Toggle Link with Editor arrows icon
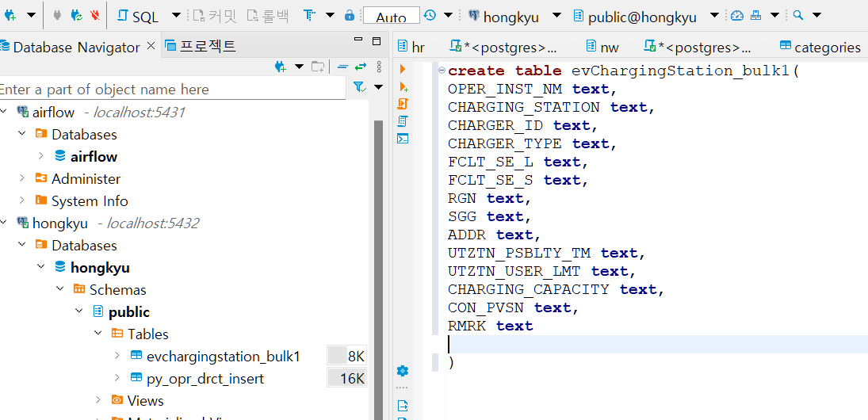This screenshot has width=868, height=420. [361, 67]
